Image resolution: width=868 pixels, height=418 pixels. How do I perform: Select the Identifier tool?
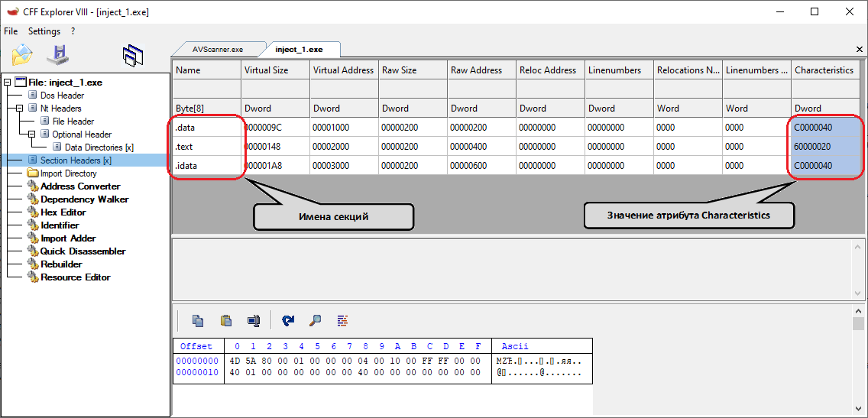tap(60, 225)
